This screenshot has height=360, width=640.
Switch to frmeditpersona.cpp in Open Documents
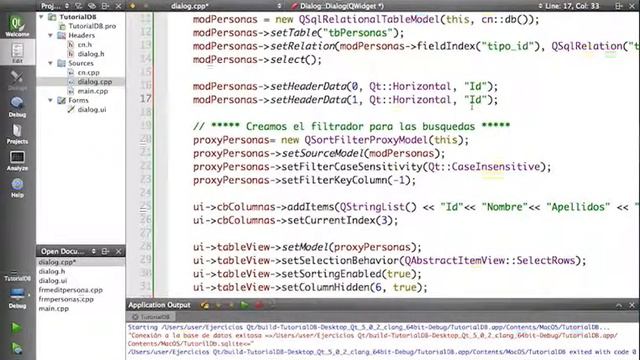[x=71, y=290]
